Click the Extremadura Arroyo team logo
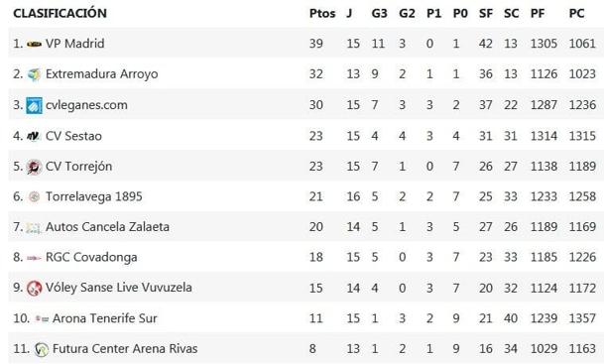The height and width of the screenshot is (364, 604). click(34, 74)
